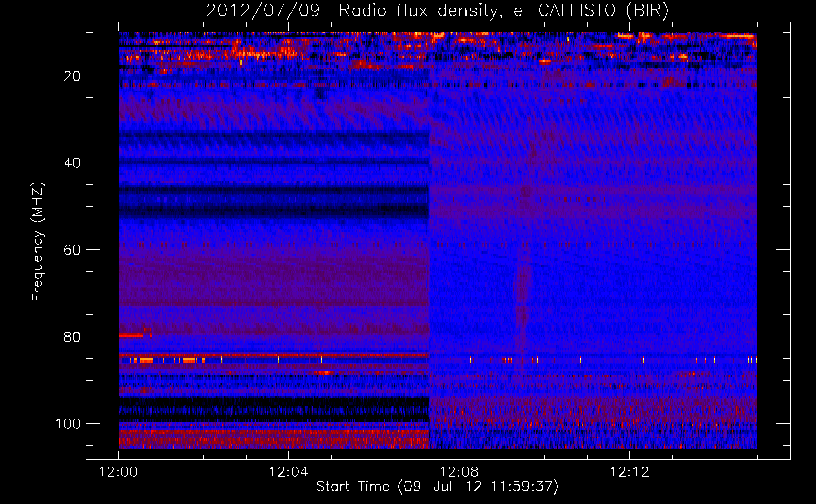Click the 'Start Time (09-Jul-12 11:59:37)' label
Screen dimensions: 816x504
[437, 487]
